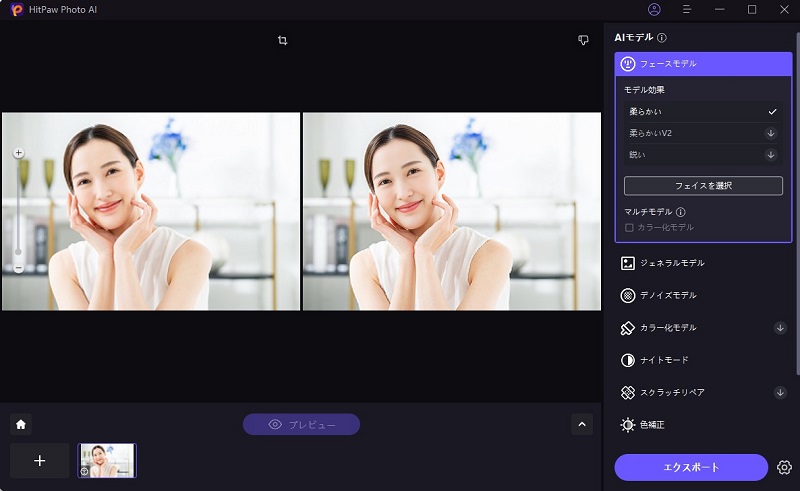
Task: Click the zoom slider track
Action: (18, 210)
